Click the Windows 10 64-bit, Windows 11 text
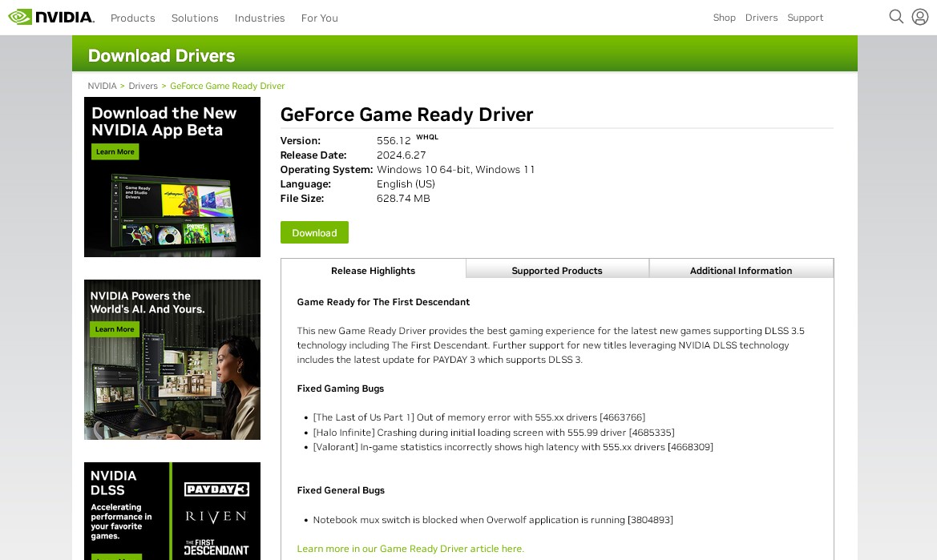Image resolution: width=937 pixels, height=560 pixels. 455,170
